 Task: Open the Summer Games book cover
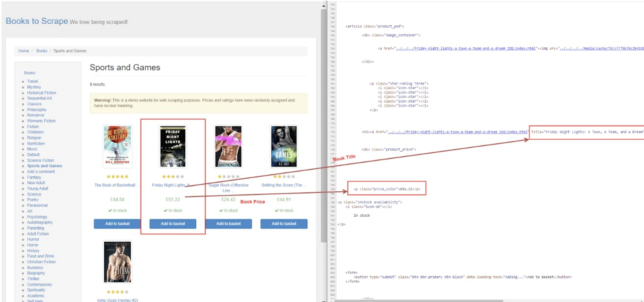coord(284,147)
